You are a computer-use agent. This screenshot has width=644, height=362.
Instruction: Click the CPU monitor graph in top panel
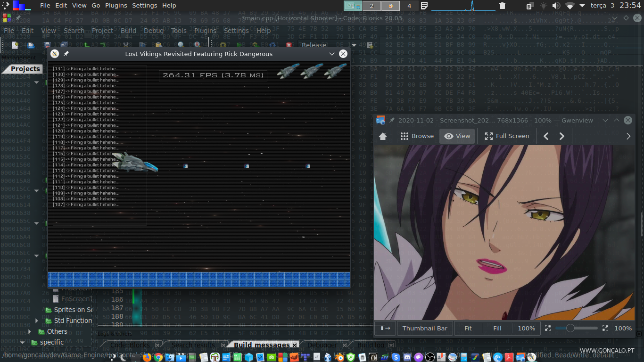[463, 6]
